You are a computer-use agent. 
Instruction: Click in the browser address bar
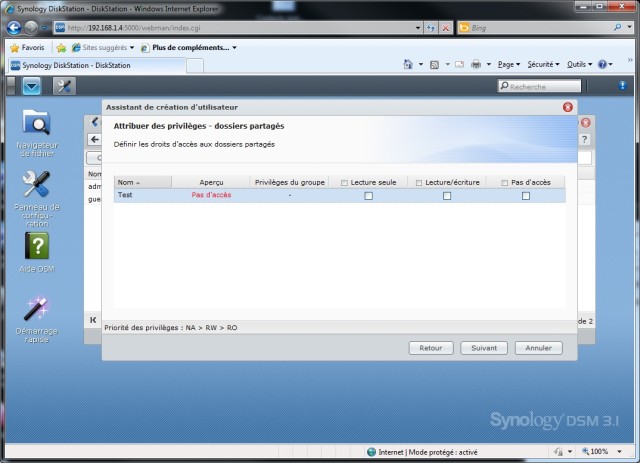click(239, 28)
